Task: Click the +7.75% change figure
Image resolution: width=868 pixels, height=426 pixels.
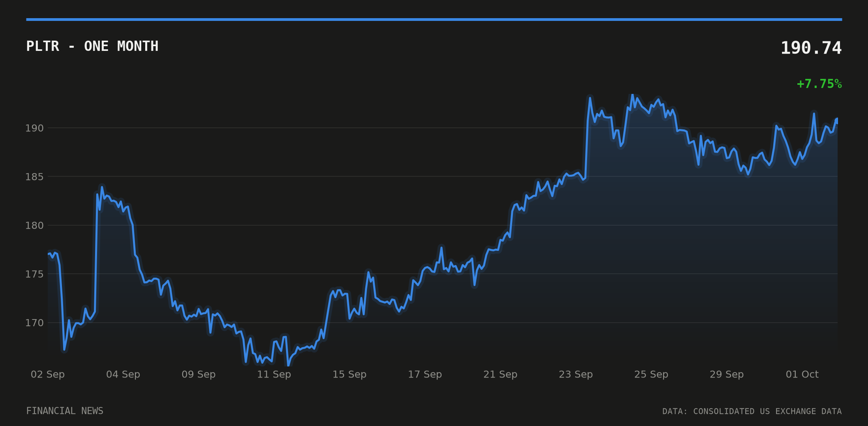Action: tap(819, 84)
